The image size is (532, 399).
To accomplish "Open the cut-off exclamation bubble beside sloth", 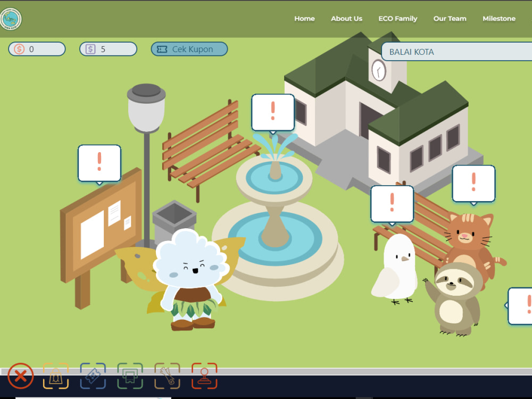I will pyautogui.click(x=519, y=306).
